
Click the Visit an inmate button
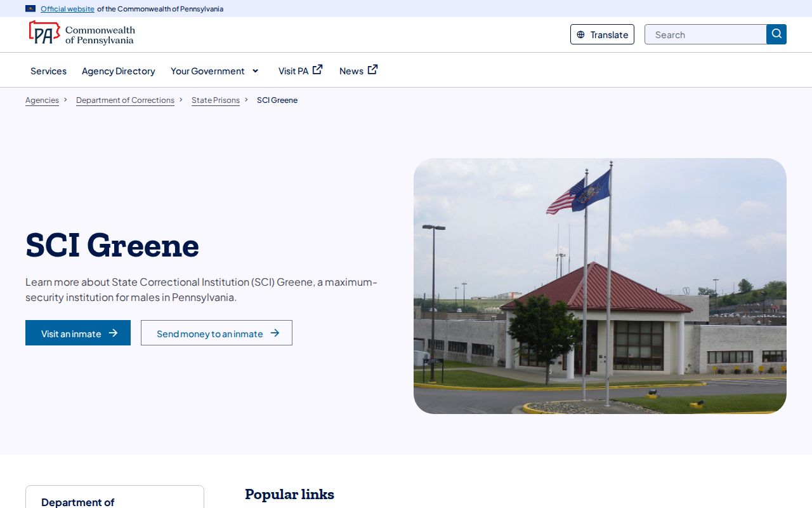(x=78, y=333)
